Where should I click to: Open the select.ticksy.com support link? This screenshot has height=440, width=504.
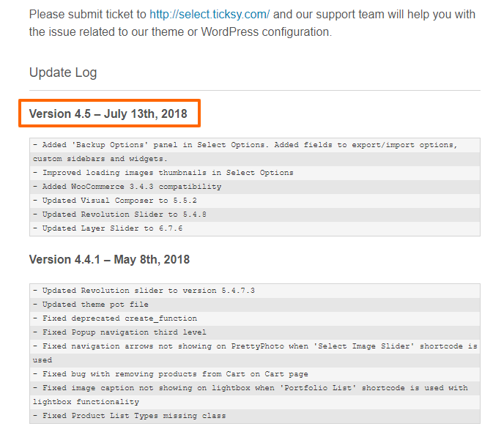tap(210, 15)
